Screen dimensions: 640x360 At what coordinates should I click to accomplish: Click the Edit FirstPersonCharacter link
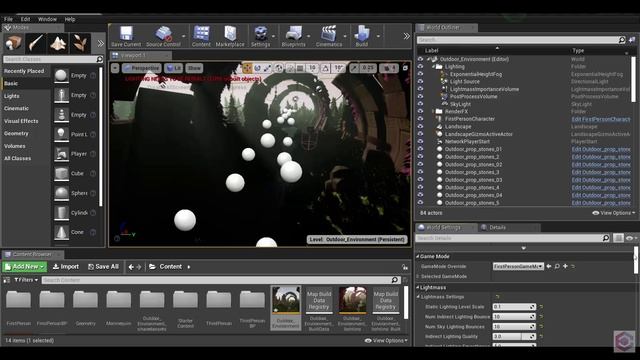(601, 119)
